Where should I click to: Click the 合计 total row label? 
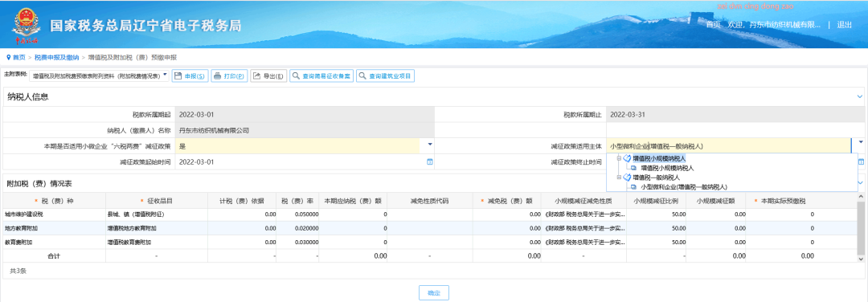pos(54,256)
